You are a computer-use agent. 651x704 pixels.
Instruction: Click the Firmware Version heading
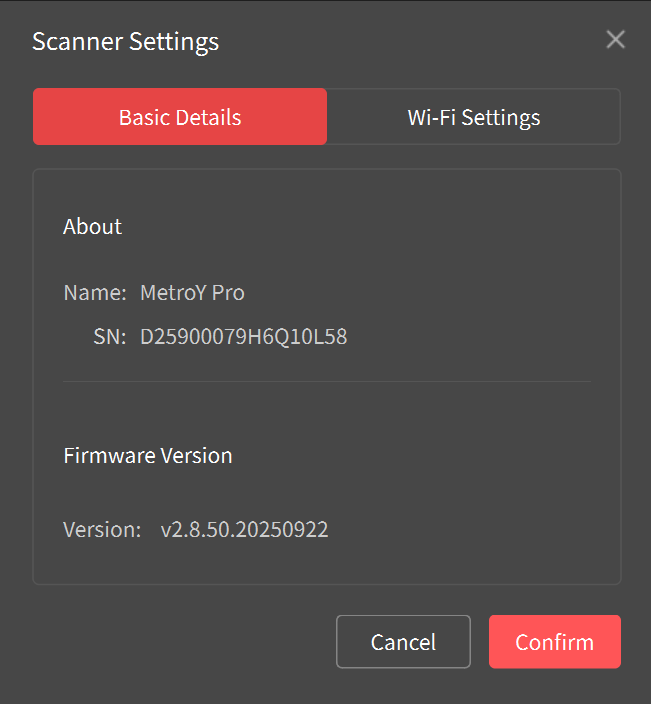(147, 456)
